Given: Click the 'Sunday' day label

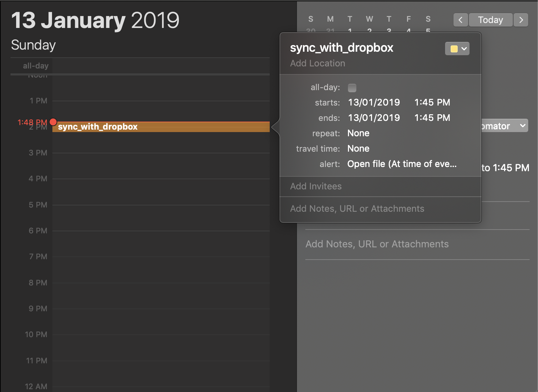Looking at the screenshot, I should [33, 45].
